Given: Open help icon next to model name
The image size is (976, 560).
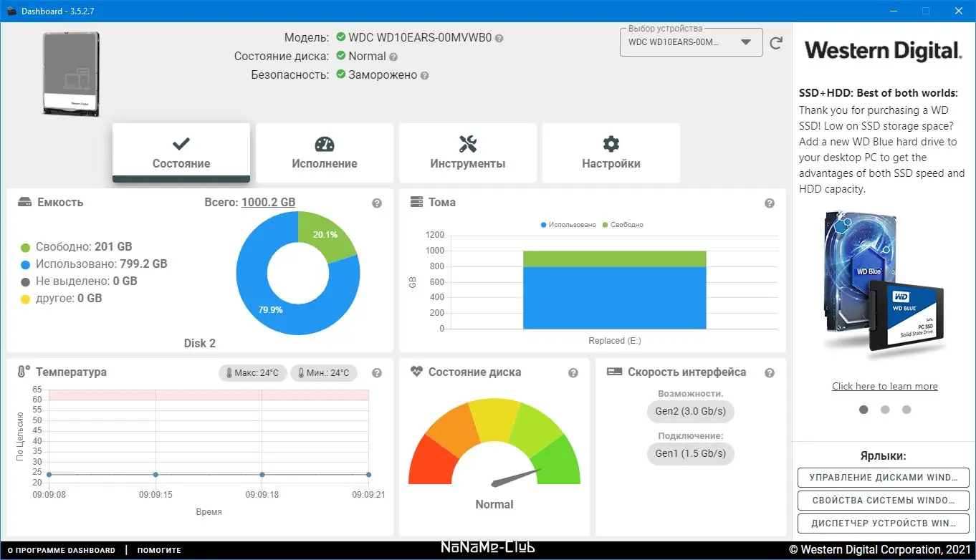Looking at the screenshot, I should coord(499,39).
